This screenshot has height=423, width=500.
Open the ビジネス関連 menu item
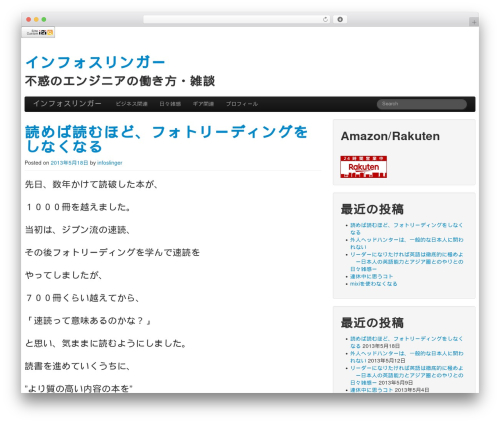[x=132, y=104]
